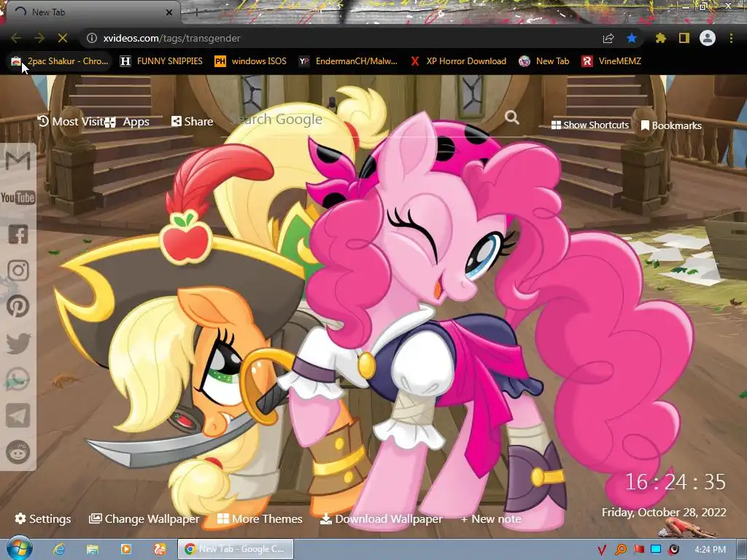
Task: Click the red Action Center flag tray icon
Action: 639,550
